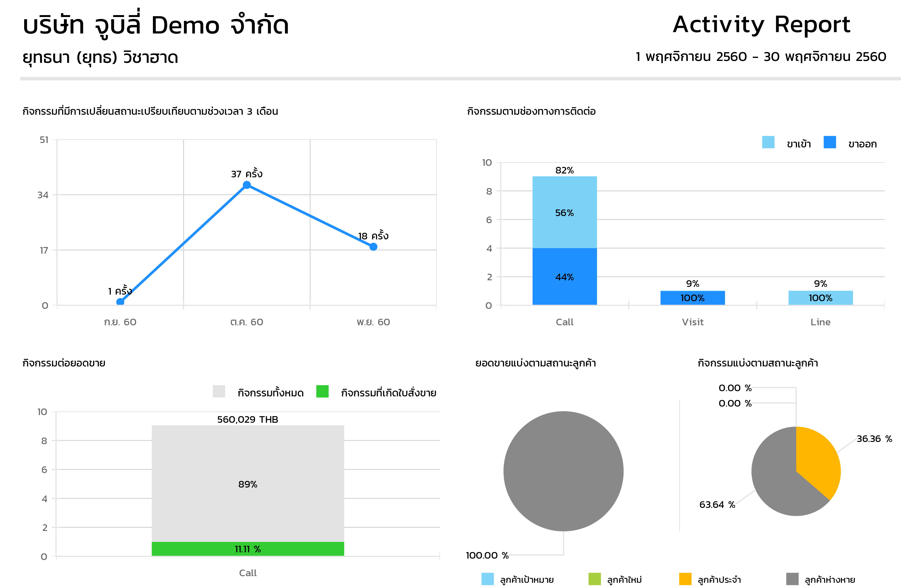Click the 18 ครั้ง data point for พ.ย. 60
901x588 pixels.
pyautogui.click(x=373, y=247)
